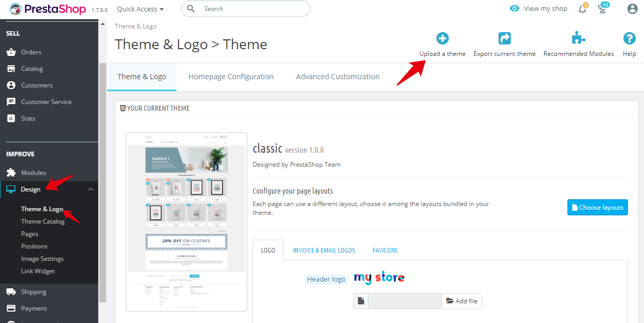Click the View my shop eye icon
Screen dimensions: 644x323
514,8
